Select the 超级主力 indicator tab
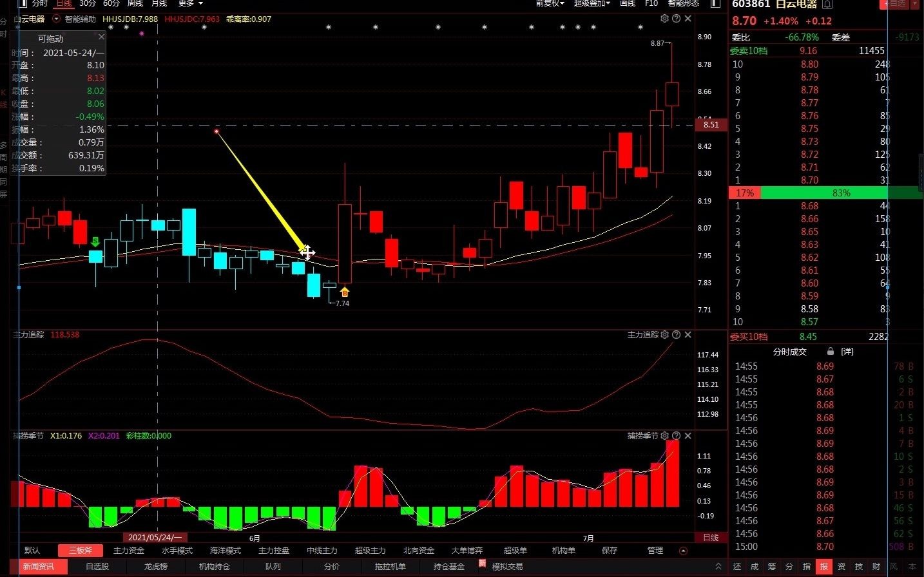 point(371,551)
